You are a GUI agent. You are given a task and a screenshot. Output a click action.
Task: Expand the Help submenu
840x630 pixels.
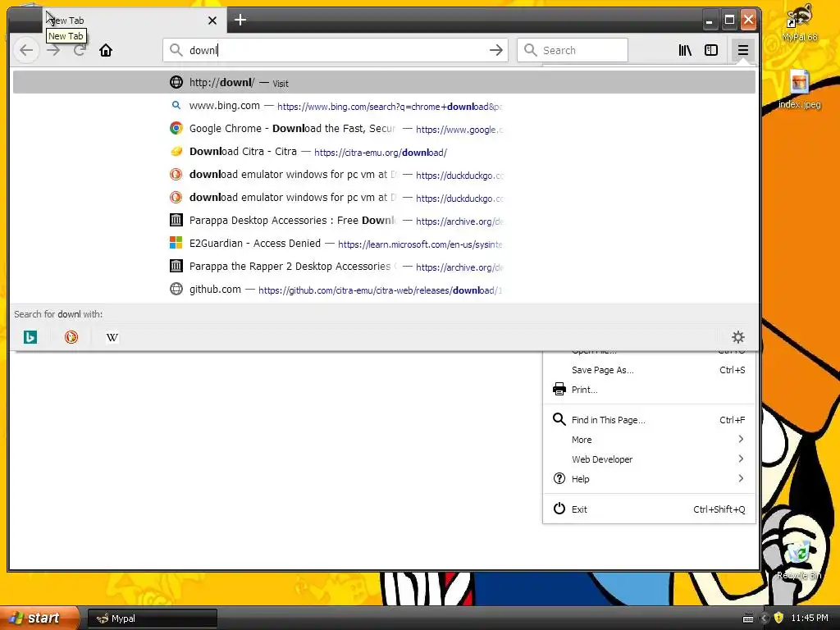pos(649,479)
